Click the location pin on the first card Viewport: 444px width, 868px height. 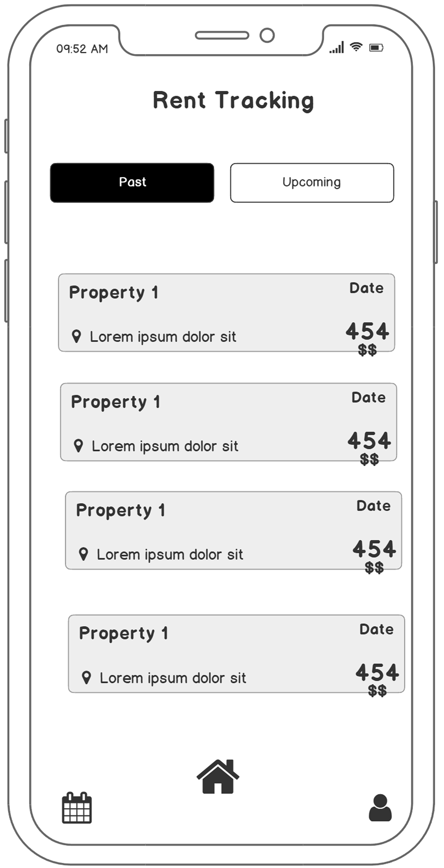click(76, 336)
